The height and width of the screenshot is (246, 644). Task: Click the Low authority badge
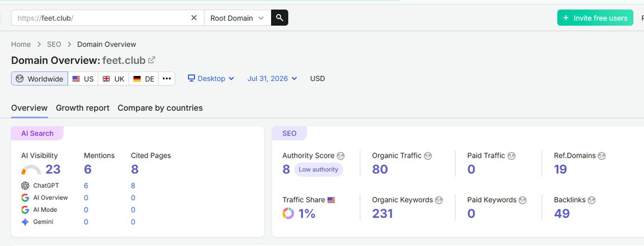318,169
